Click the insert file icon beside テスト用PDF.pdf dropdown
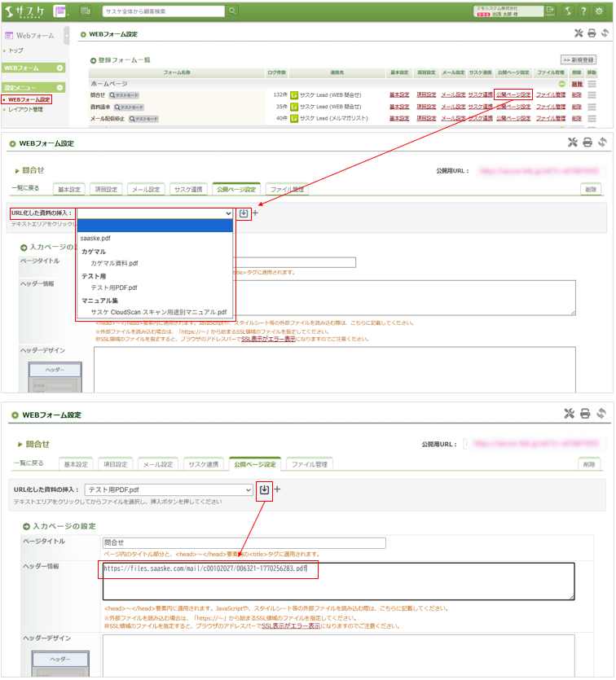Viewport: 616px width, 680px height. pyautogui.click(x=264, y=489)
